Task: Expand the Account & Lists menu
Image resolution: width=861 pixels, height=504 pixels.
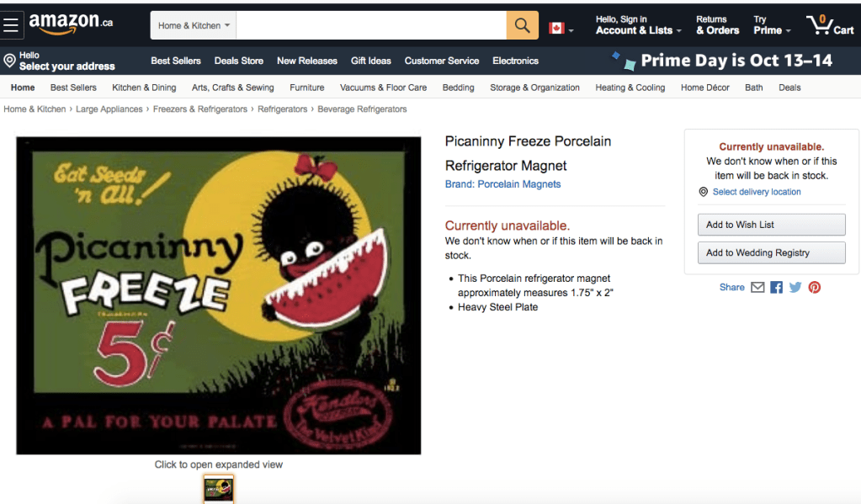Action: tap(638, 25)
